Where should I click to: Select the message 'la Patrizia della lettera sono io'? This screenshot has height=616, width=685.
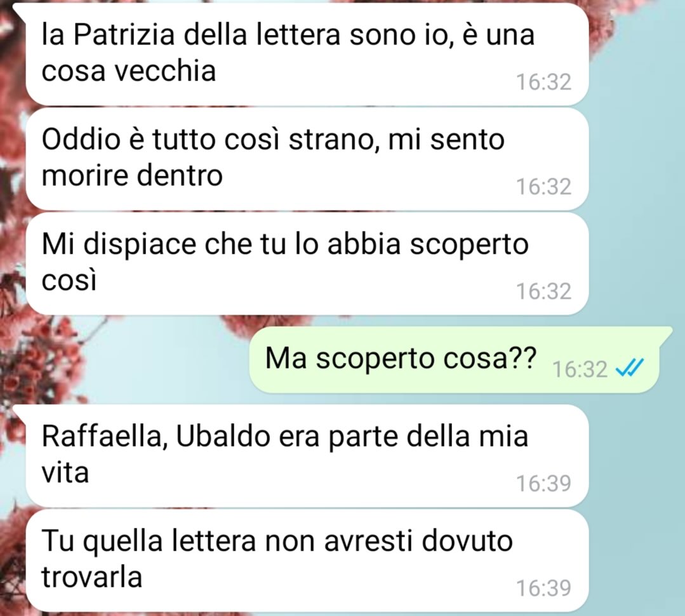click(307, 54)
